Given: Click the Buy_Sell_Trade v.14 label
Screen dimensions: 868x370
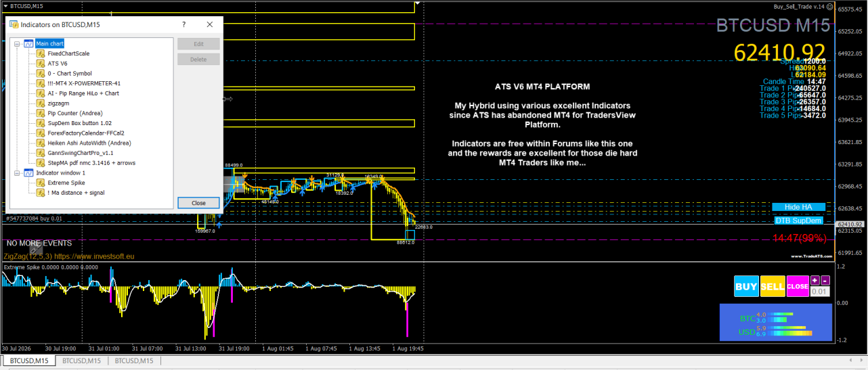Looking at the screenshot, I should point(799,6).
